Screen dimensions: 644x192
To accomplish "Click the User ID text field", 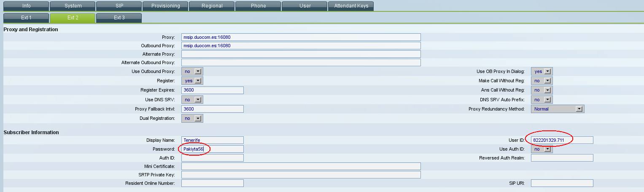I will pos(562,140).
